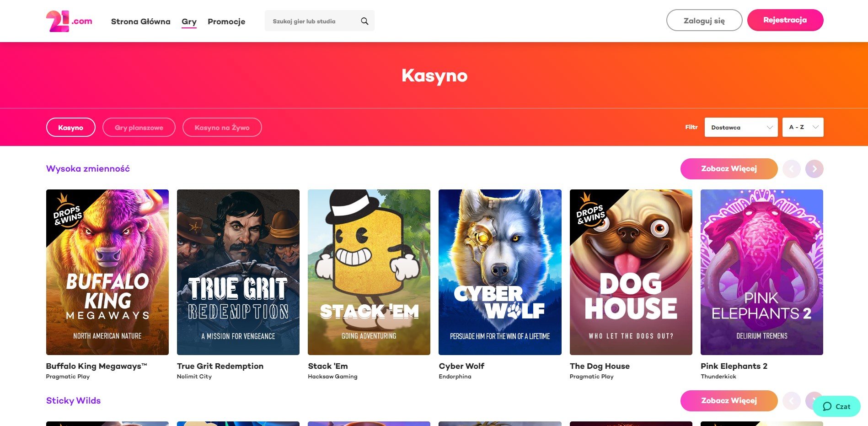Click previous arrow in Sticky Wilds row
Viewport: 868px width, 426px height.
point(791,401)
